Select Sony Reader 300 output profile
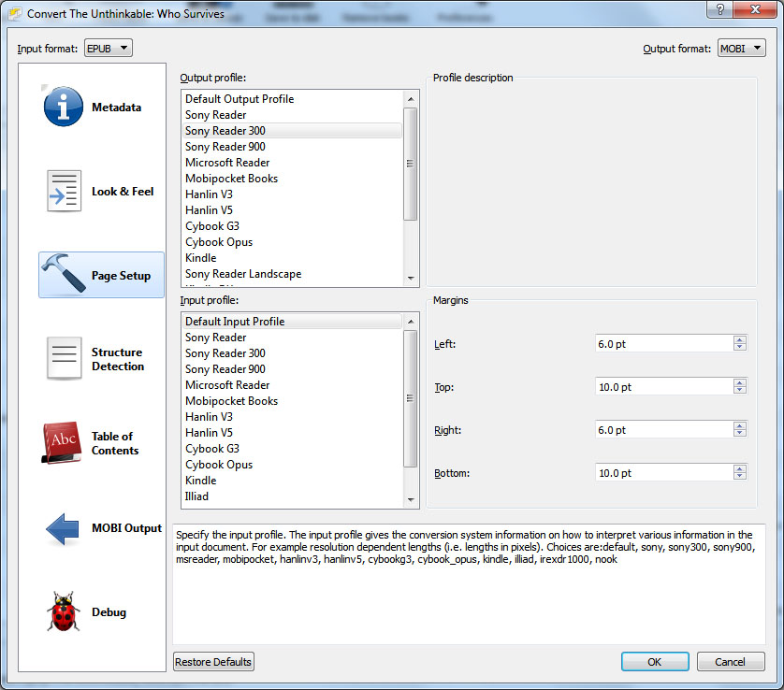 coord(292,131)
